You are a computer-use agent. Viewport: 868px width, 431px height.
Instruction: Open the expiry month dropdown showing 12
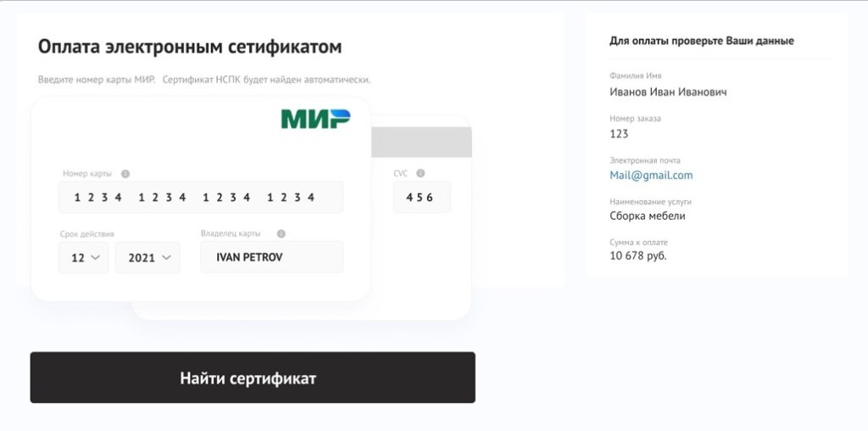83,258
